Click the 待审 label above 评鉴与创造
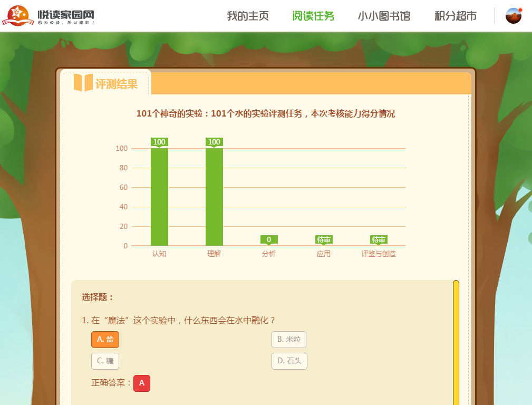 point(379,239)
